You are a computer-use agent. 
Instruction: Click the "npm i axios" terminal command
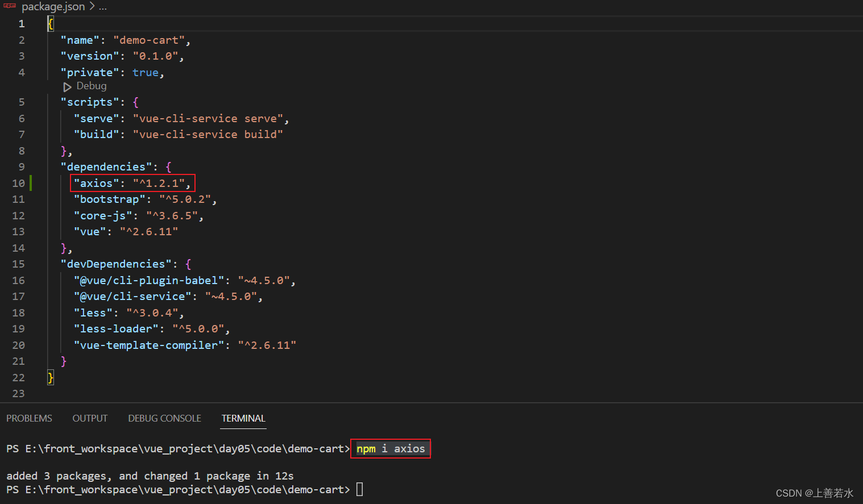click(x=391, y=449)
